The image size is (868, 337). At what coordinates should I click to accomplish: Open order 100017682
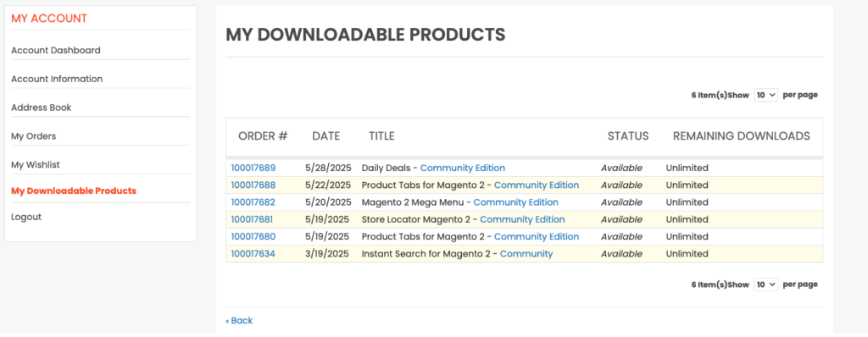253,202
